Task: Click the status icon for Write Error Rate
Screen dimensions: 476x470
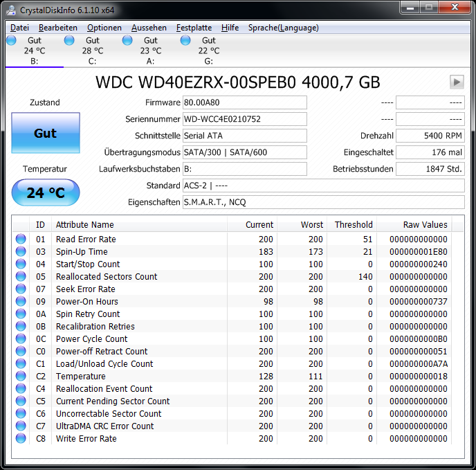Action: coord(21,438)
